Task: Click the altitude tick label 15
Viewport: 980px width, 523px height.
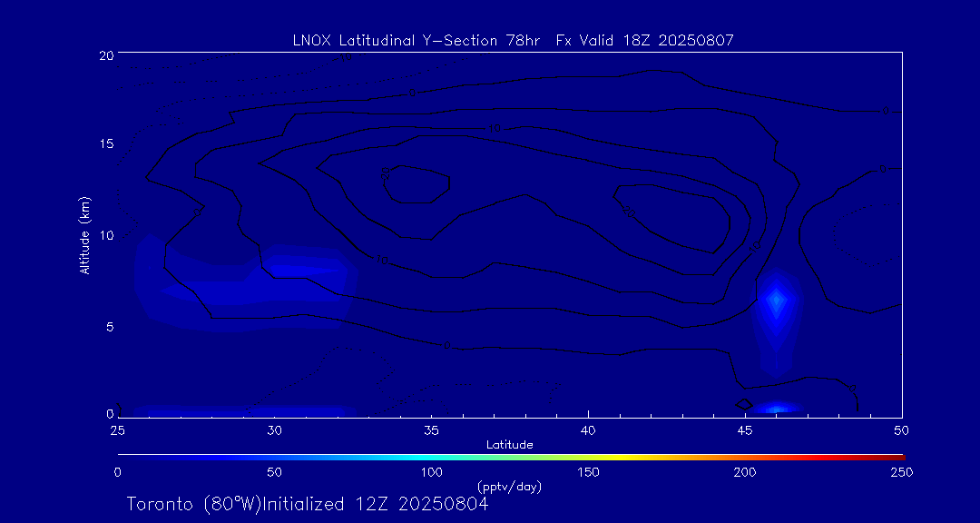Action: tap(105, 144)
